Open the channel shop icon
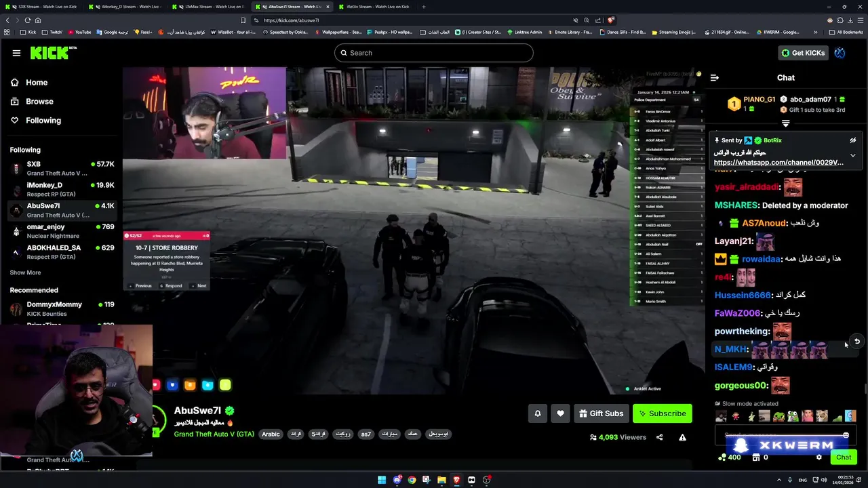The image size is (868, 488). [756, 457]
